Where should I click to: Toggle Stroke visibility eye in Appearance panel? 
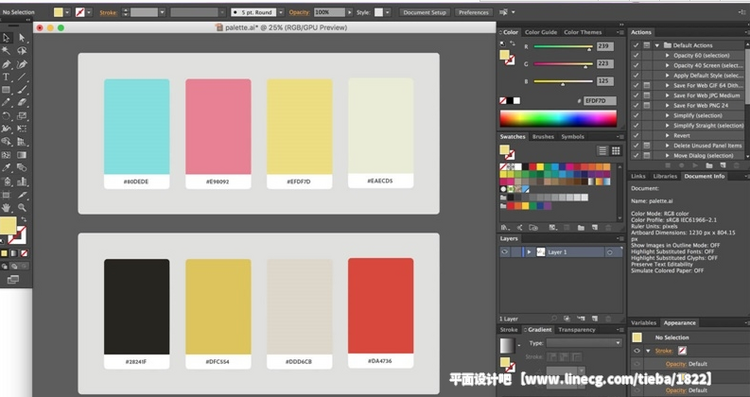(x=637, y=351)
